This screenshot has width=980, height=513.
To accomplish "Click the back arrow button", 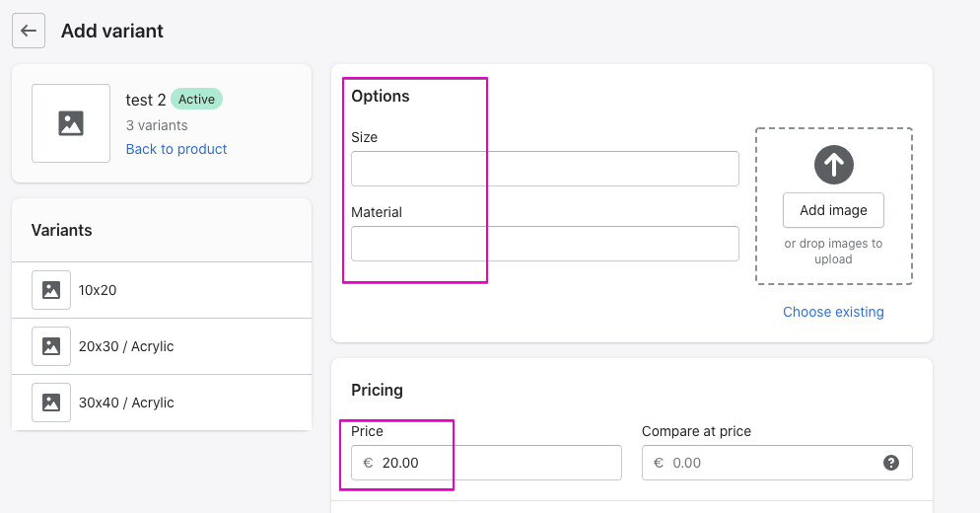I will [x=29, y=31].
